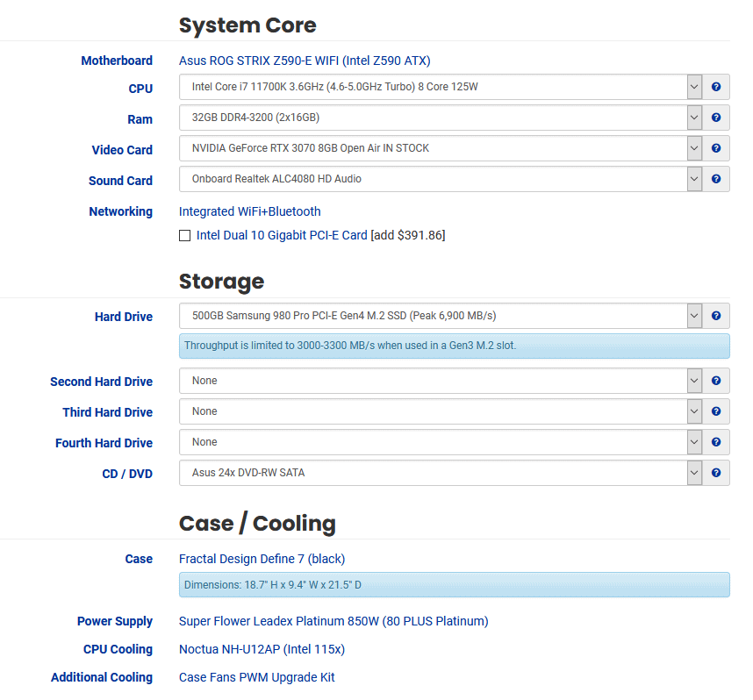The width and height of the screenshot is (753, 700).
Task: Open help icon for Video Card option
Action: coord(715,148)
